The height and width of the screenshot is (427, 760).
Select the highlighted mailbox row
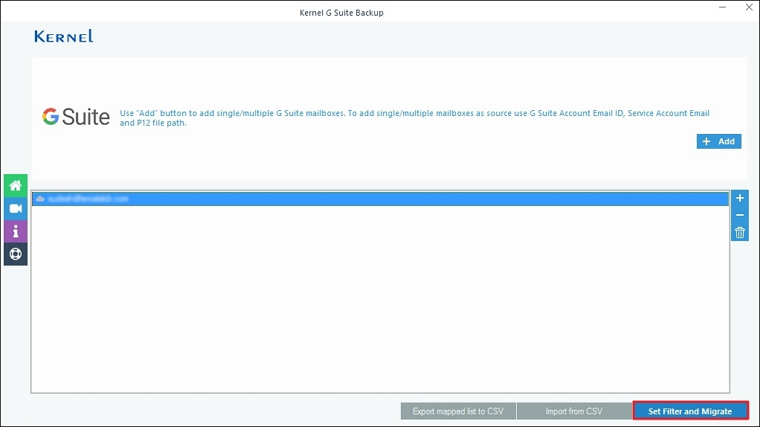(x=380, y=199)
